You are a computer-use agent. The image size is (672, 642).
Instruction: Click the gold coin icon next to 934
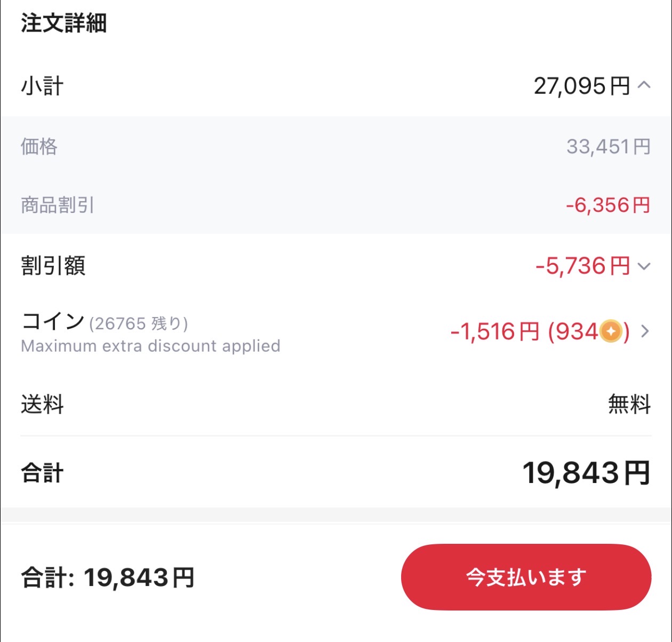pos(610,332)
